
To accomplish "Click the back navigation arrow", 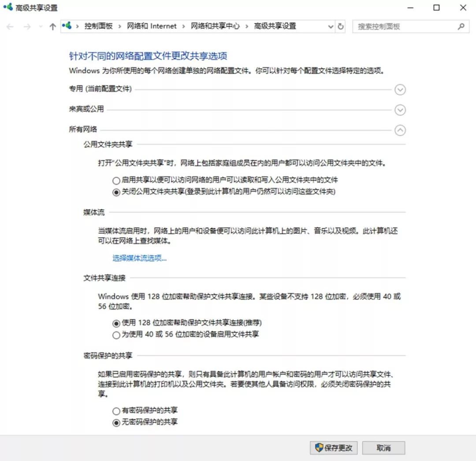I will 10,26.
